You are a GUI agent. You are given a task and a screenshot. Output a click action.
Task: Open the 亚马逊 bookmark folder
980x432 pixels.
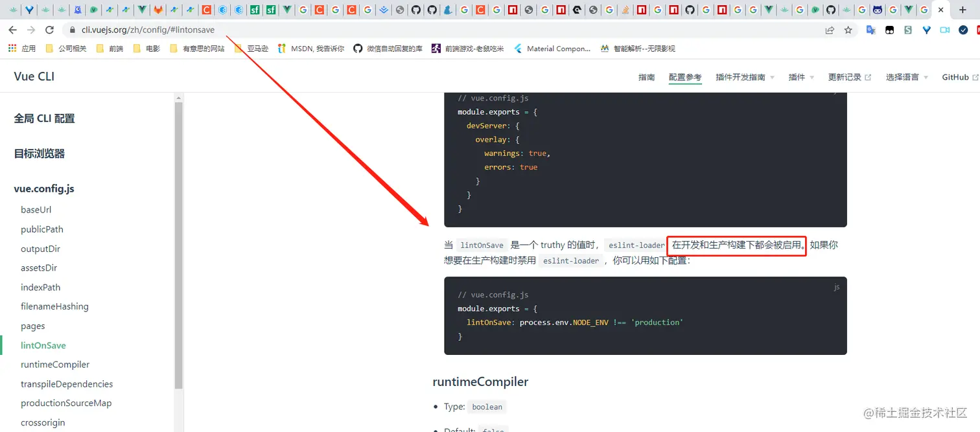tap(251, 49)
